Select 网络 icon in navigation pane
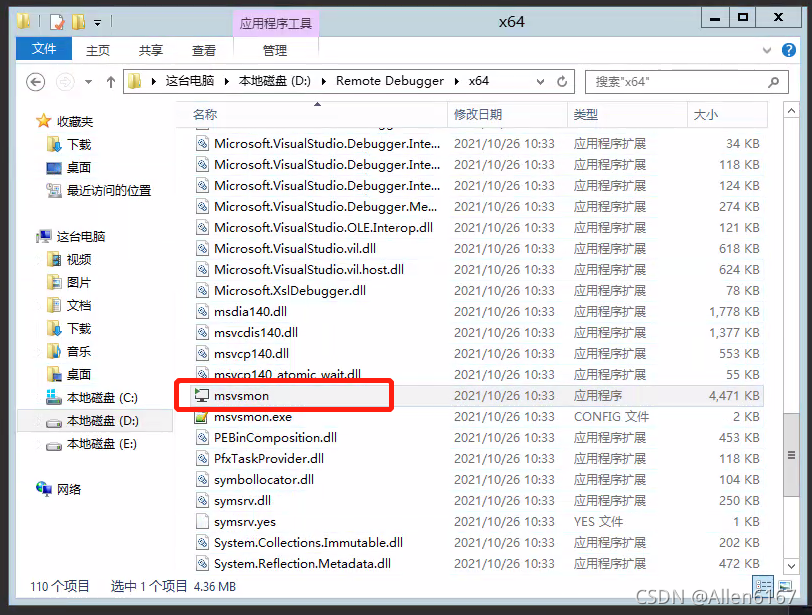Viewport: 812px width, 615px height. click(x=44, y=488)
